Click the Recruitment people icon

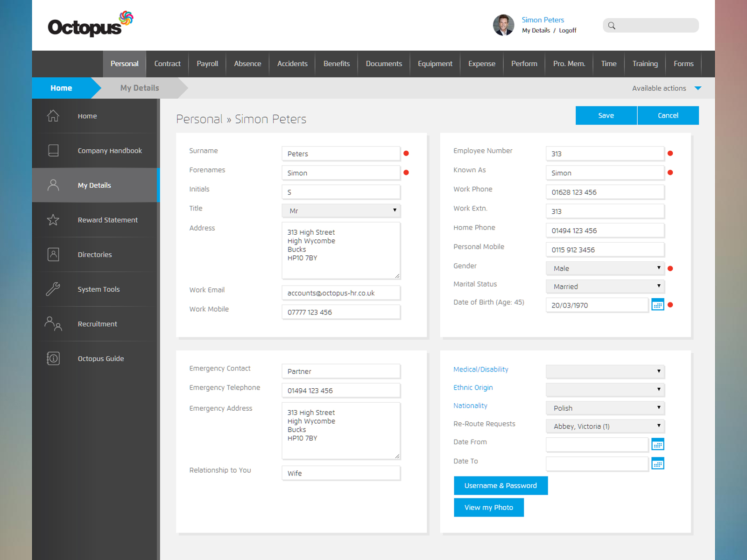pos(53,324)
